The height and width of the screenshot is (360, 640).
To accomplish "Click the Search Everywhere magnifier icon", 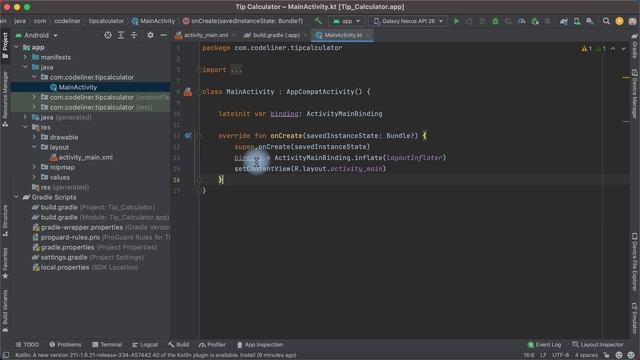I will [606, 21].
